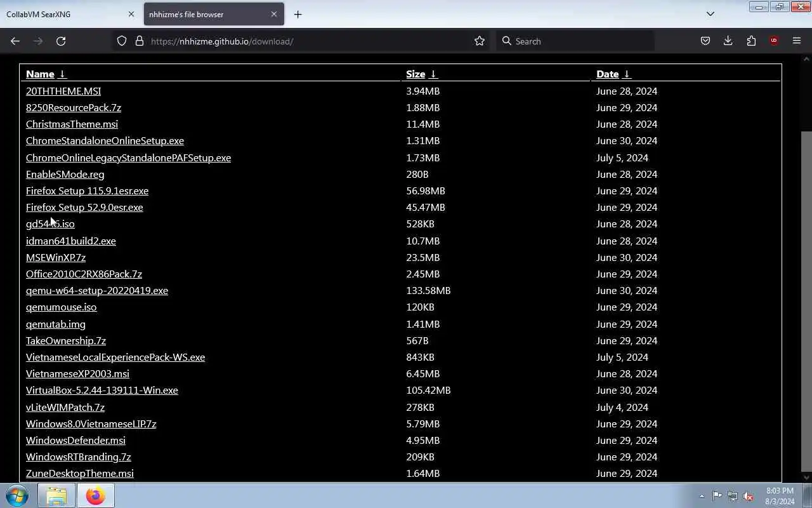The image size is (812, 508).
Task: Click the Firefox taskbar button
Action: [96, 496]
